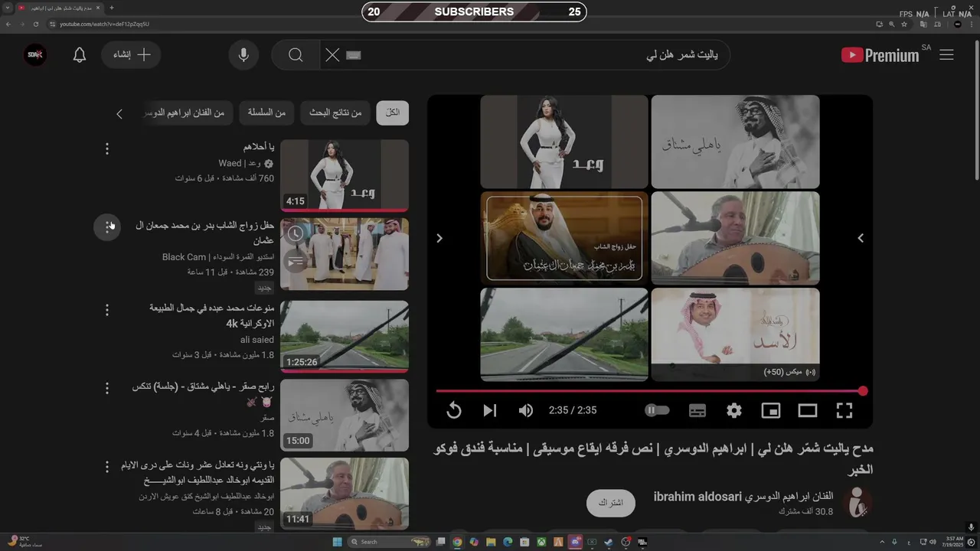Image resolution: width=980 pixels, height=551 pixels.
Task: Select 'من الفنان ابراهيم الدوسري' filter chip
Action: (x=186, y=112)
